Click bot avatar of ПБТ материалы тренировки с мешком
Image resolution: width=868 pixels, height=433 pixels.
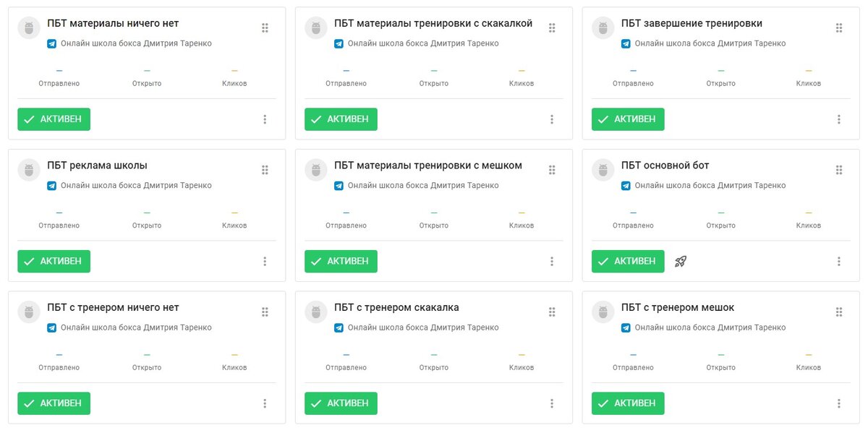coord(316,170)
